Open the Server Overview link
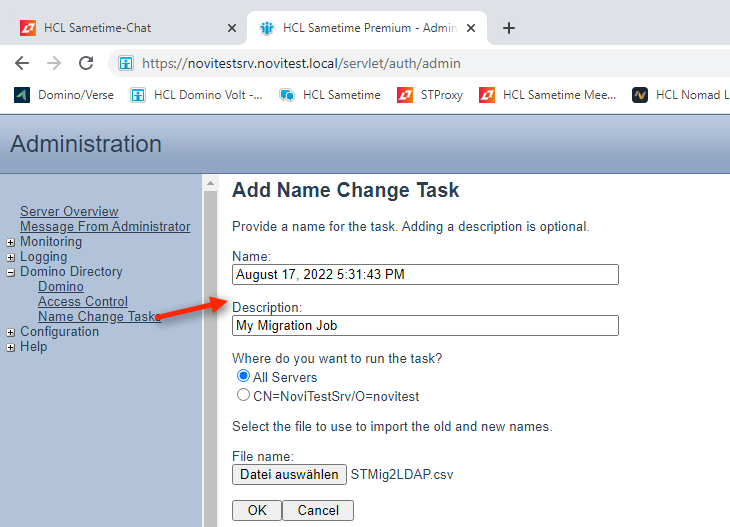 [x=69, y=211]
